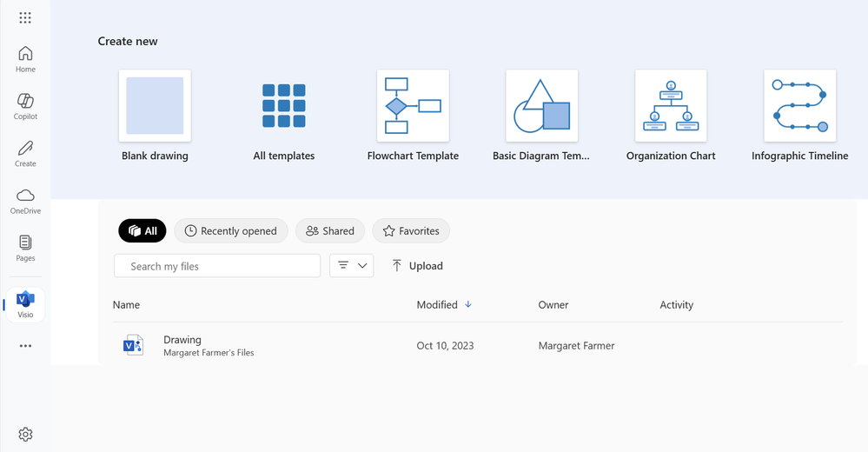Sort by the Owner column
868x452 pixels.
[553, 304]
